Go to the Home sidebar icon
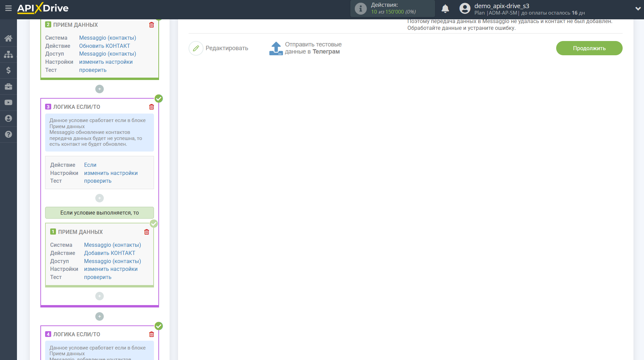This screenshot has height=360, width=644. [x=8, y=38]
